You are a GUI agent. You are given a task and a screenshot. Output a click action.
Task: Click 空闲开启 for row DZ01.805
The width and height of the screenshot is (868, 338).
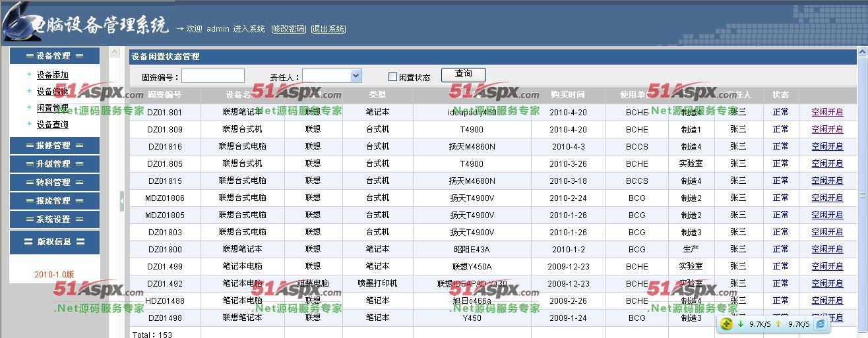[x=827, y=163]
